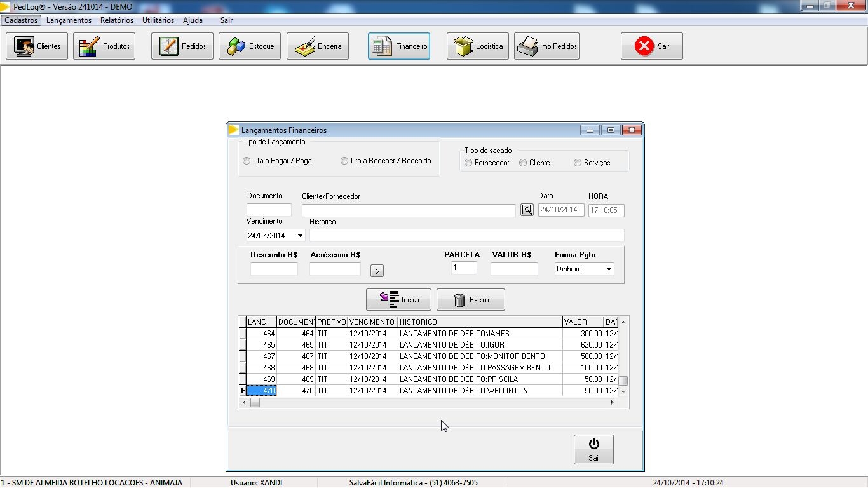The image size is (868, 488).
Task: Select the Cta a Pagar / Paga option
Action: (247, 161)
